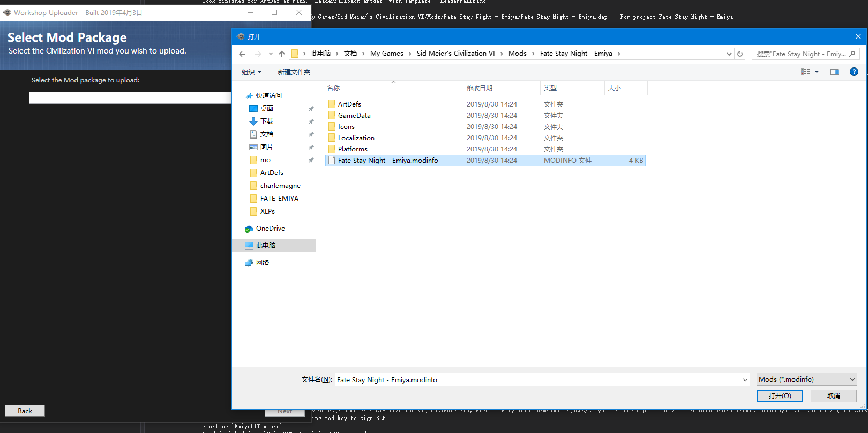Click My Games breadcrumb segment
The height and width of the screenshot is (433, 868).
click(386, 54)
